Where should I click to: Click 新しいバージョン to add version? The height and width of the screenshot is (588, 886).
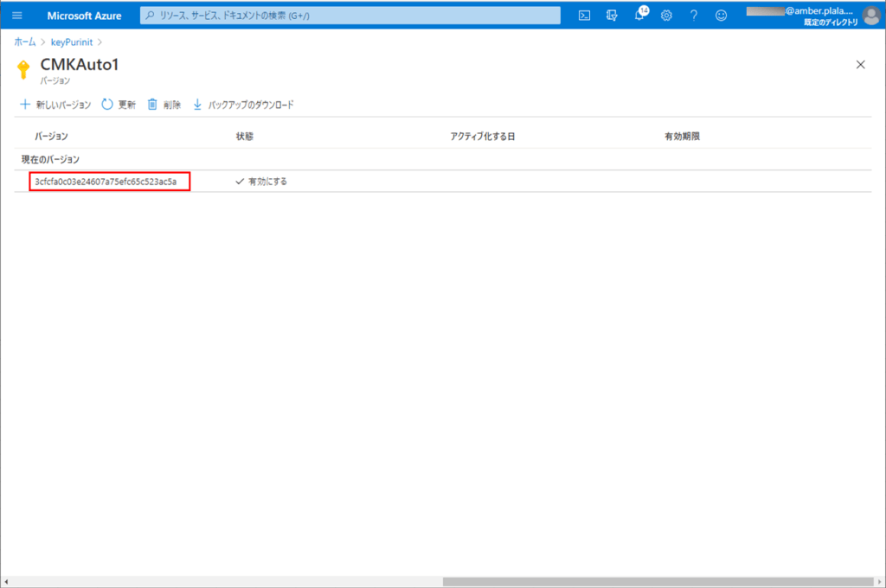pyautogui.click(x=55, y=105)
